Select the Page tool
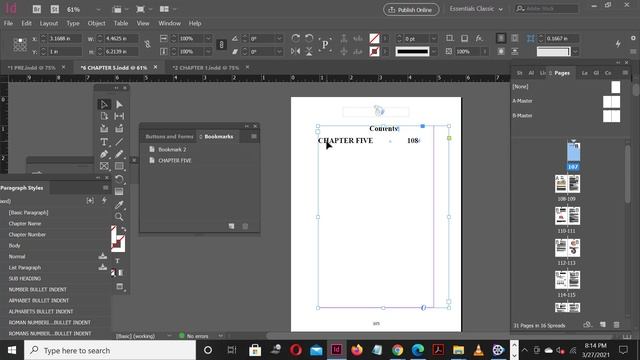Viewport: 640px width, 360px height. pyautogui.click(x=104, y=116)
